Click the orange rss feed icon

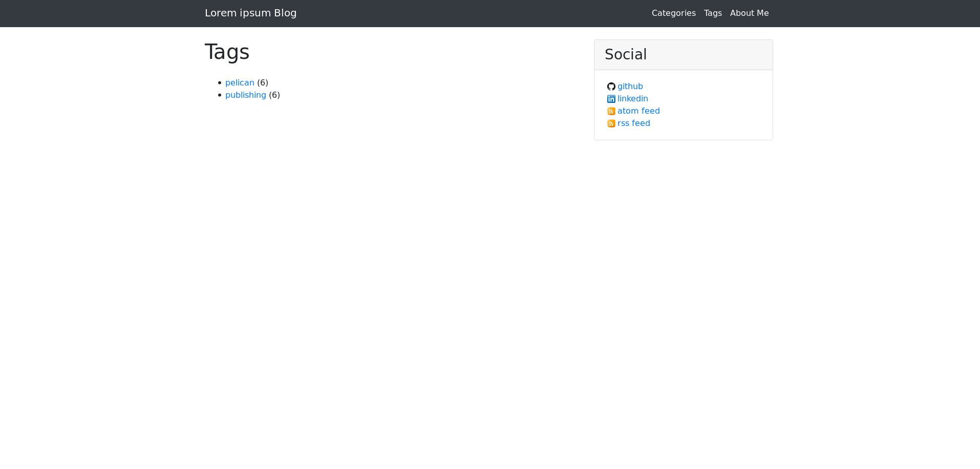point(611,123)
